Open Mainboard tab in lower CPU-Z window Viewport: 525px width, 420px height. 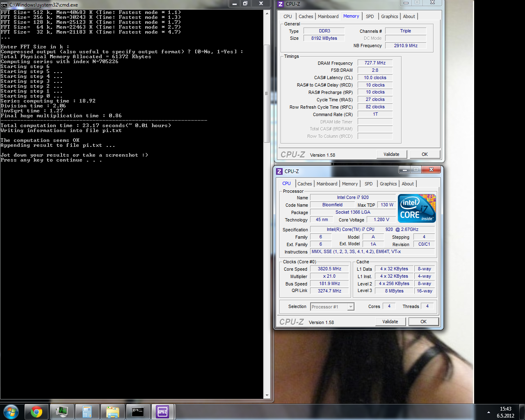[327, 184]
